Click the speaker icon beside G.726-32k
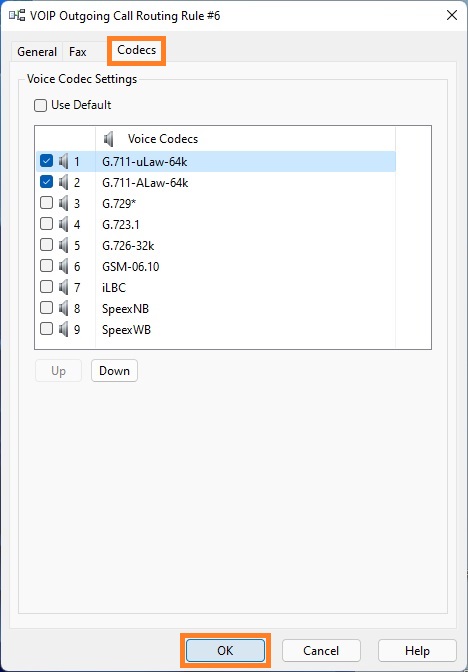 (63, 246)
